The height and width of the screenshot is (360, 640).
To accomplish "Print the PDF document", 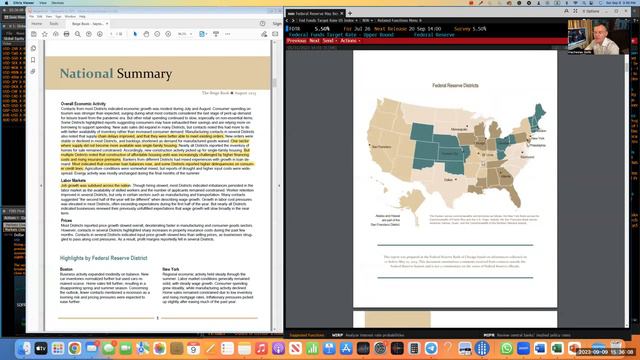I will 67,34.
